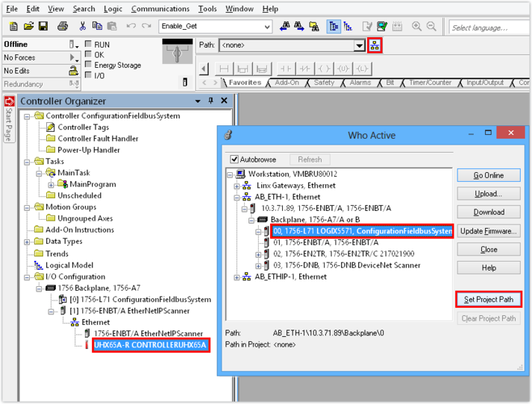Toggle the RUN status indicator box

tap(88, 45)
